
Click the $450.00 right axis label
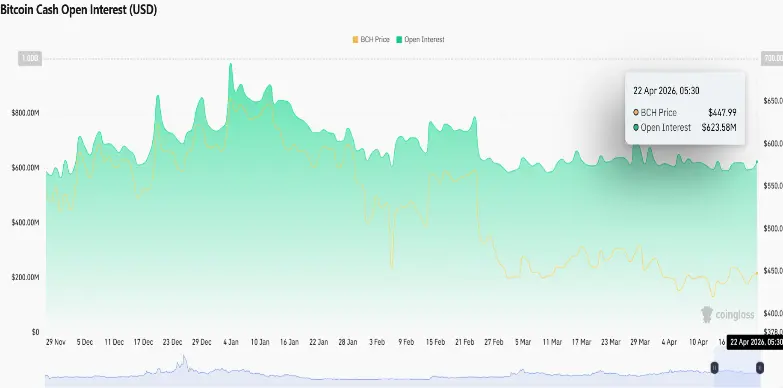[x=773, y=271]
